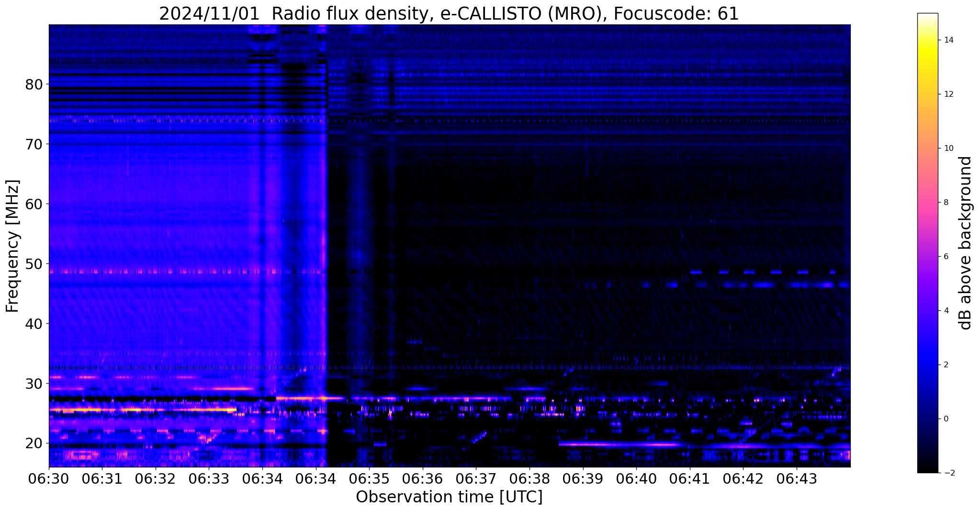Select the 06:42 time tick label
Viewport: 980px width, 511px height.
tap(743, 478)
